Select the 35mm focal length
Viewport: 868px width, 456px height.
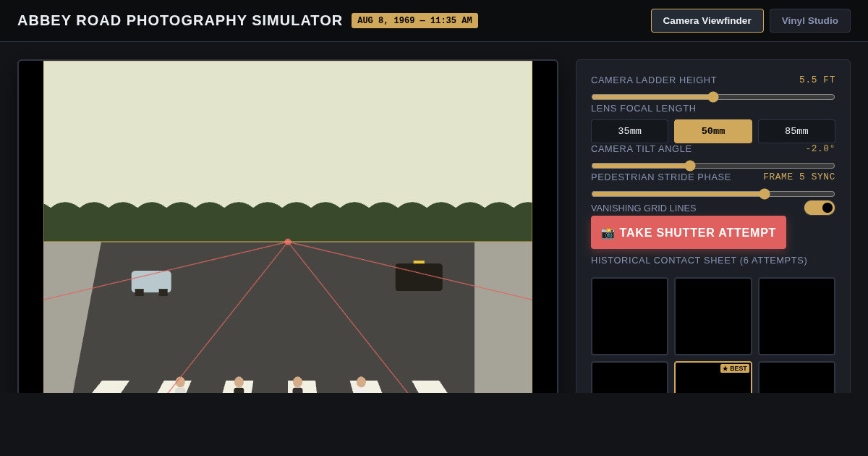coord(629,131)
